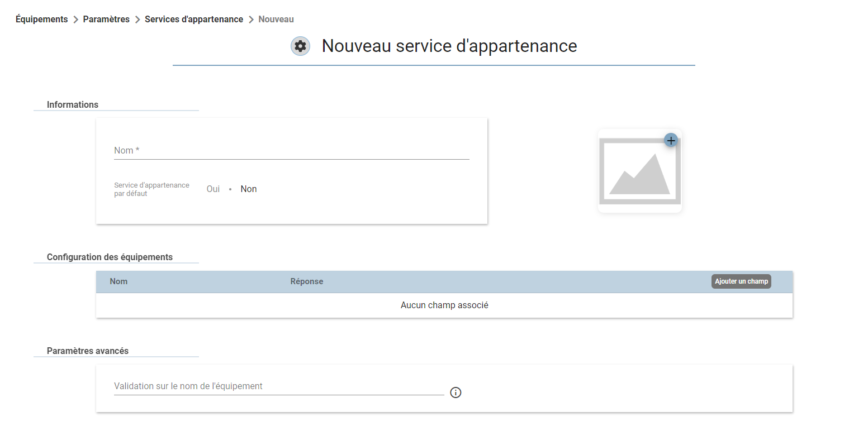Click the info icon next to the validation field
Viewport: 868px width, 426px height.
coord(456,393)
